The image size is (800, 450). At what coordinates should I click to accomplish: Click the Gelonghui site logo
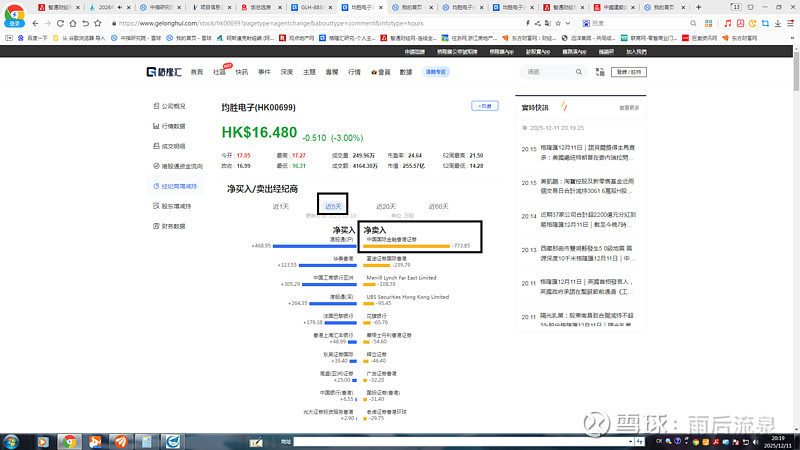(164, 72)
